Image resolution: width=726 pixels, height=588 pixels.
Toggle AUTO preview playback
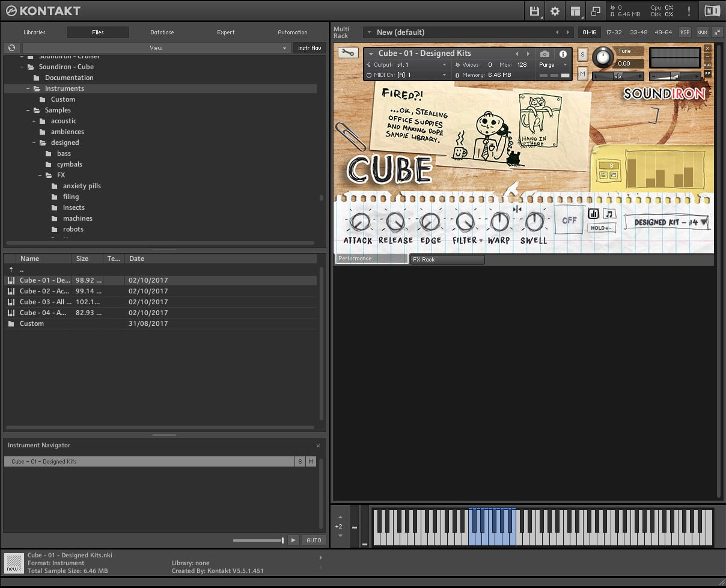[x=314, y=540]
